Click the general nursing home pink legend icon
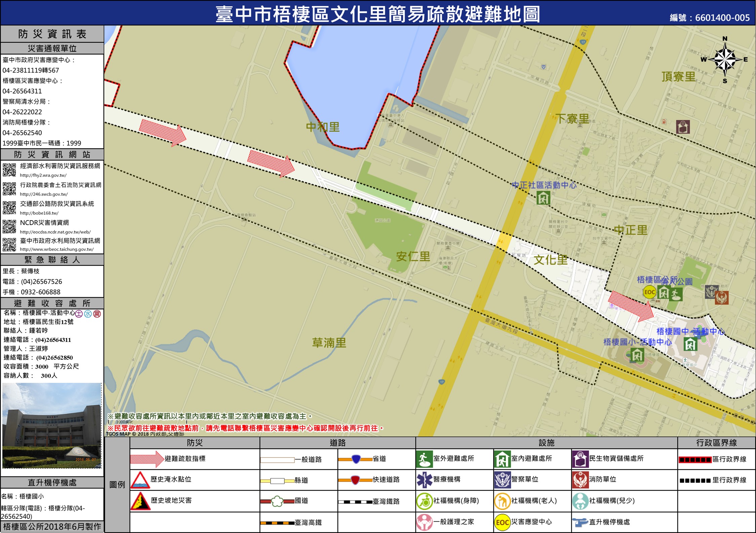Image resolution: width=756 pixels, height=533 pixels. tap(424, 522)
